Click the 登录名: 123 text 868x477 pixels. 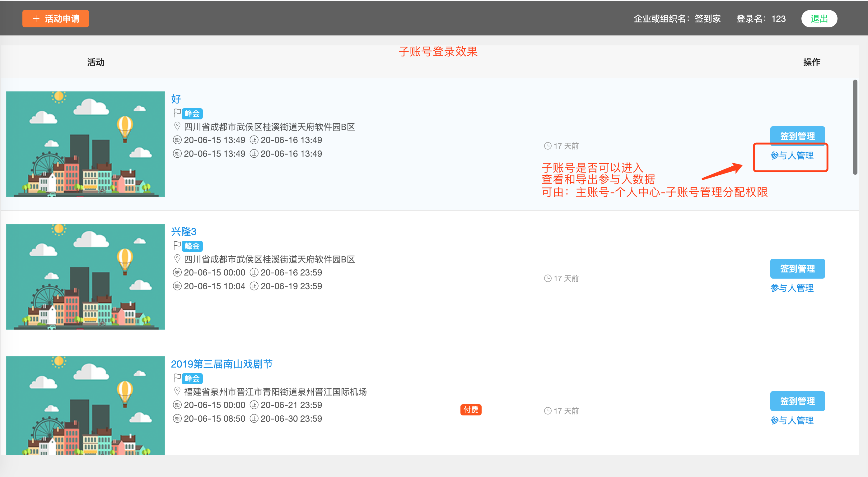[x=761, y=19]
